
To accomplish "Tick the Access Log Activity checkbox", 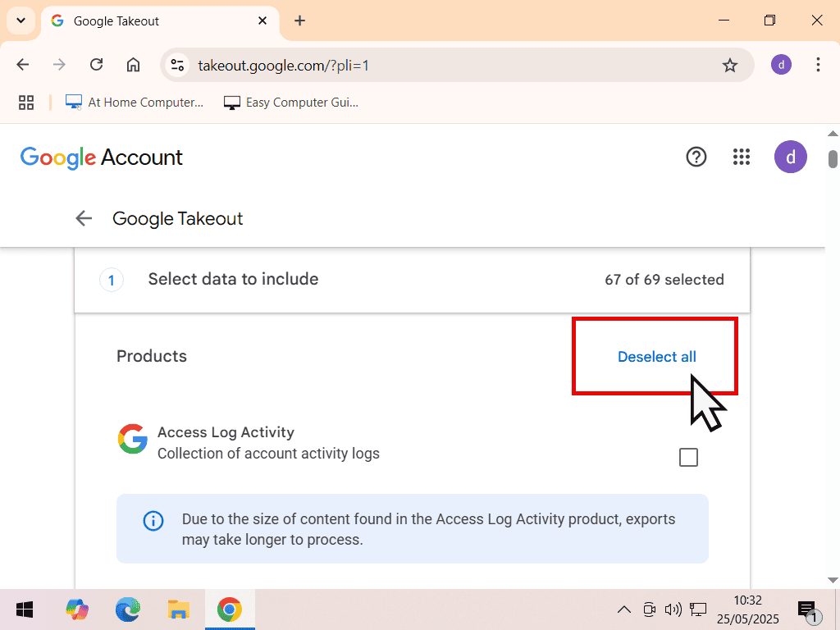I will coord(688,458).
